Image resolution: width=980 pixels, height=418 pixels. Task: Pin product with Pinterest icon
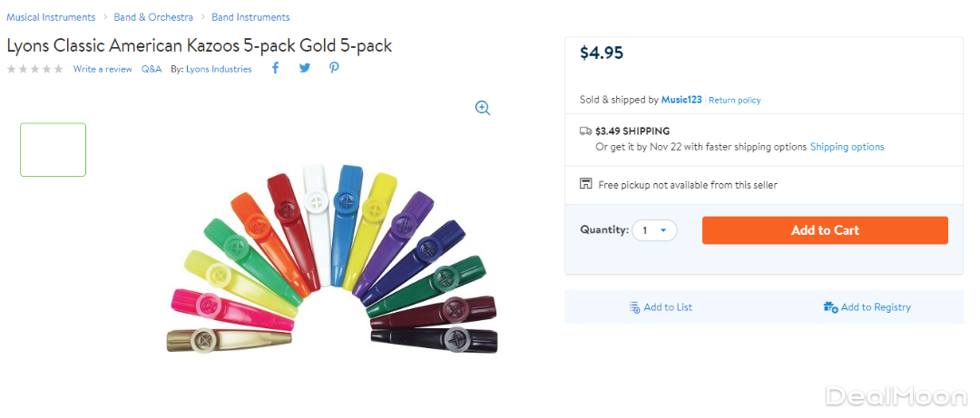334,68
